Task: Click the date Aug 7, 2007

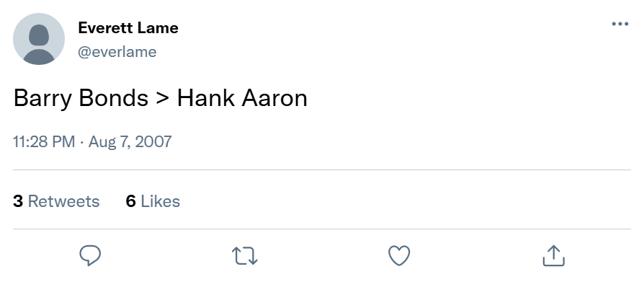Action: [x=130, y=141]
